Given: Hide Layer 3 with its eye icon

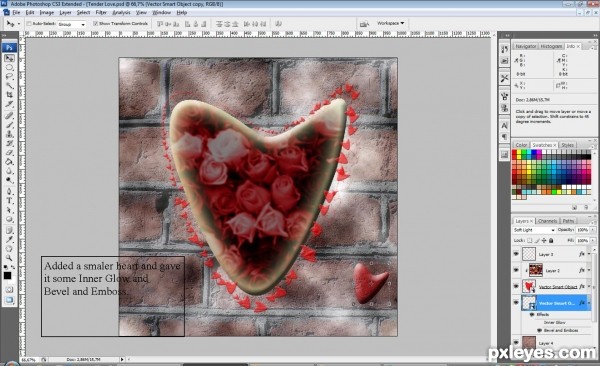Looking at the screenshot, I should (516, 254).
